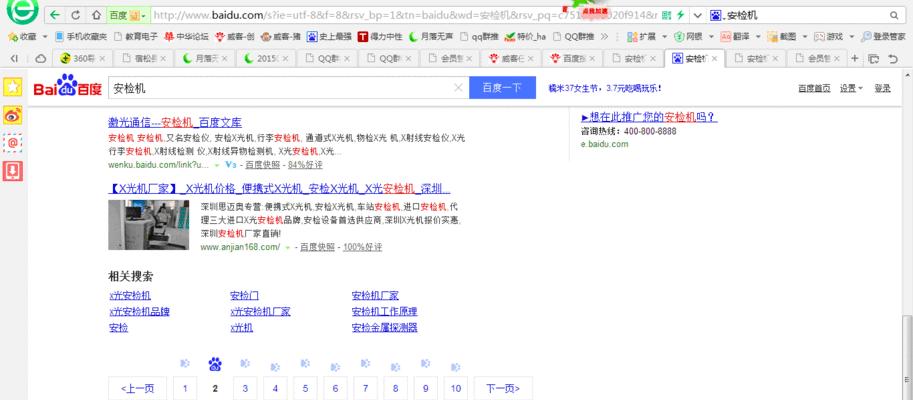Screen dimensions: 913x400
Task: Switch to the 百度 paw-icon tab
Action: click(x=571, y=58)
